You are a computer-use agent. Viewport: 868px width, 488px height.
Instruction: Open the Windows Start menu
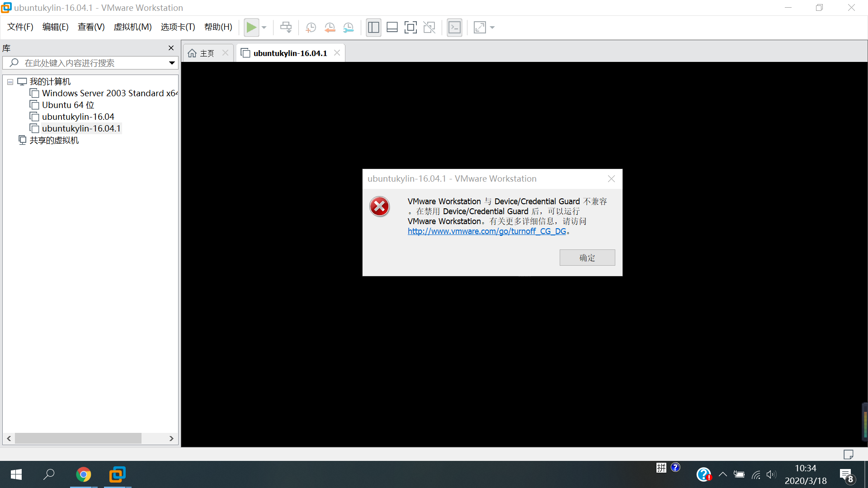click(x=16, y=474)
